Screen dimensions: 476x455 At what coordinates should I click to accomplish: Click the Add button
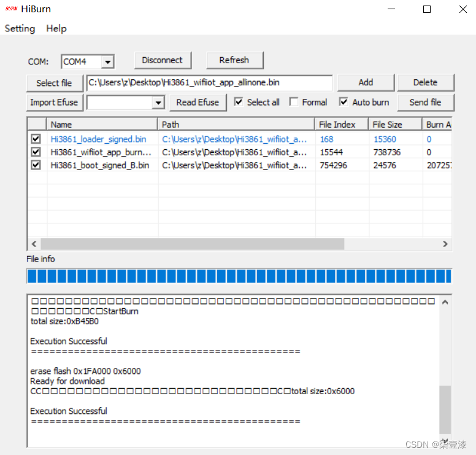pos(366,82)
